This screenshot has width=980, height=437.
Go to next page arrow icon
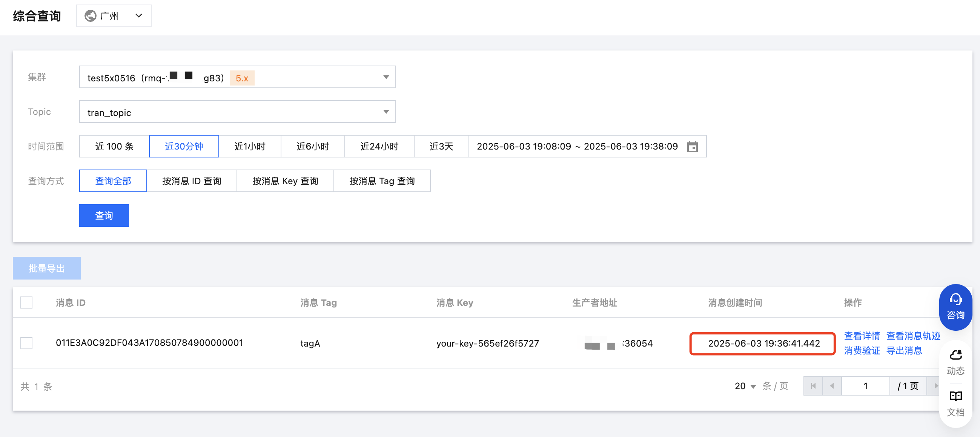(935, 386)
